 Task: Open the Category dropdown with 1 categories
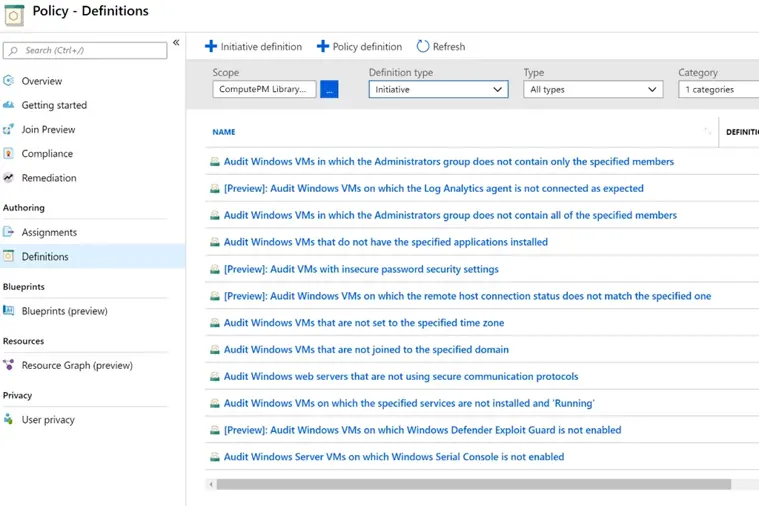(719, 89)
